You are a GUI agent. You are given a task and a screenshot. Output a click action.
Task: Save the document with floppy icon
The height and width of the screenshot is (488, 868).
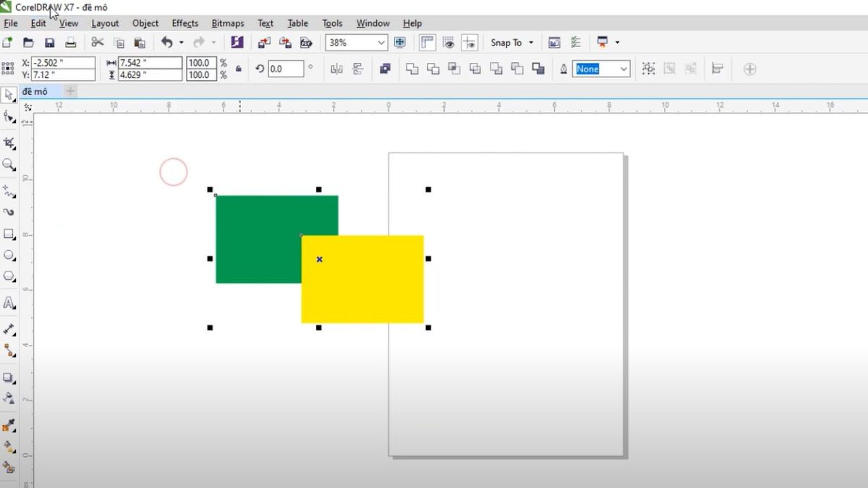tap(50, 43)
